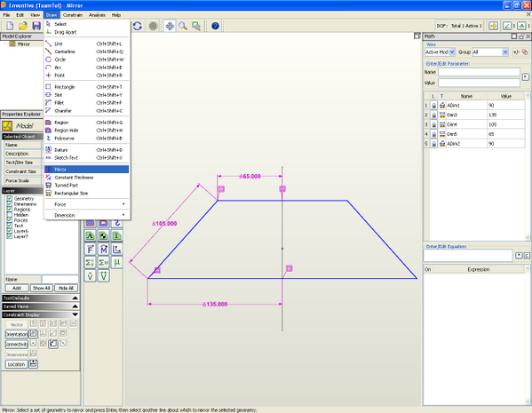Open a file with the folder icon
This screenshot has height=413, width=532.
[x=23, y=26]
